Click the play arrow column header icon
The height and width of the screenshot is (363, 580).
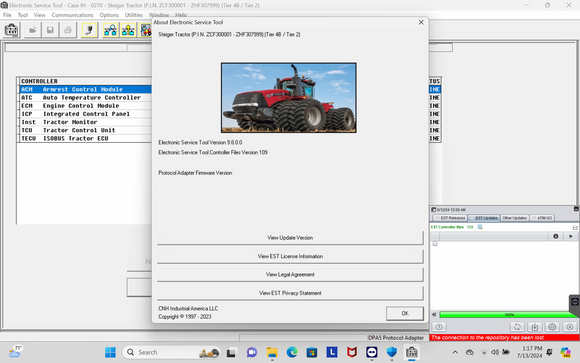click(x=571, y=236)
